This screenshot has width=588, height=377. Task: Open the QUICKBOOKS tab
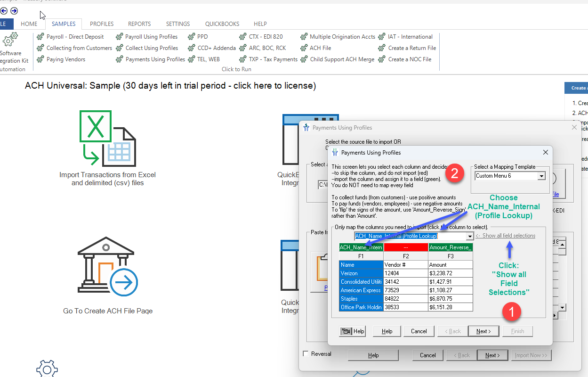(x=222, y=24)
